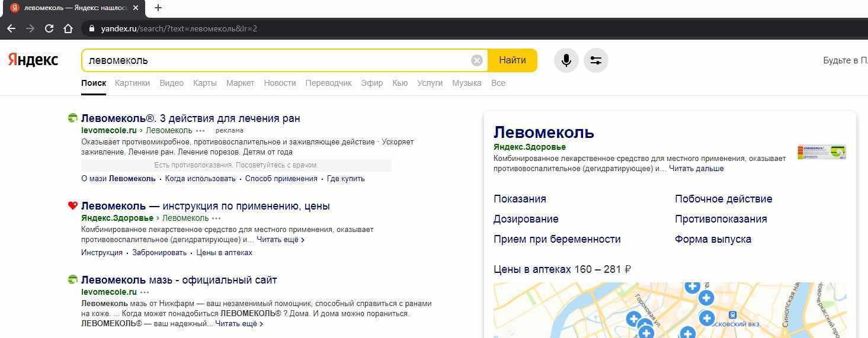Click the Левомеколь product package thumbnail
The height and width of the screenshot is (338, 868).
coord(821,152)
